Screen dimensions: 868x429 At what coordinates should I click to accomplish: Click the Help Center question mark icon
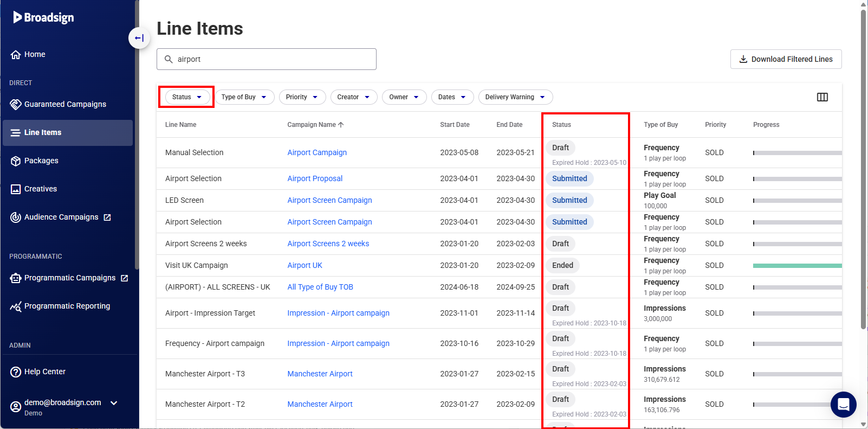click(x=16, y=372)
